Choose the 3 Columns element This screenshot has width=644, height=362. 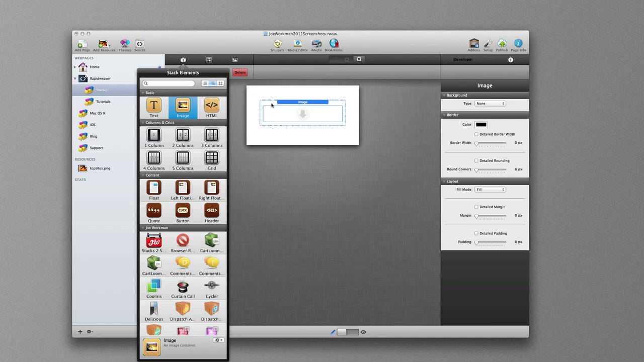212,137
